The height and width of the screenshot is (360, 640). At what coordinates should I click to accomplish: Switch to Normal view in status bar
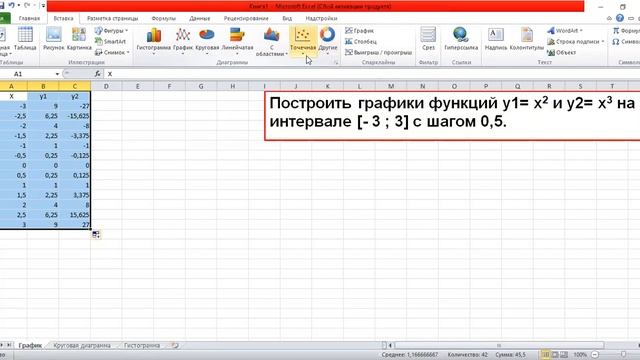(x=545, y=355)
